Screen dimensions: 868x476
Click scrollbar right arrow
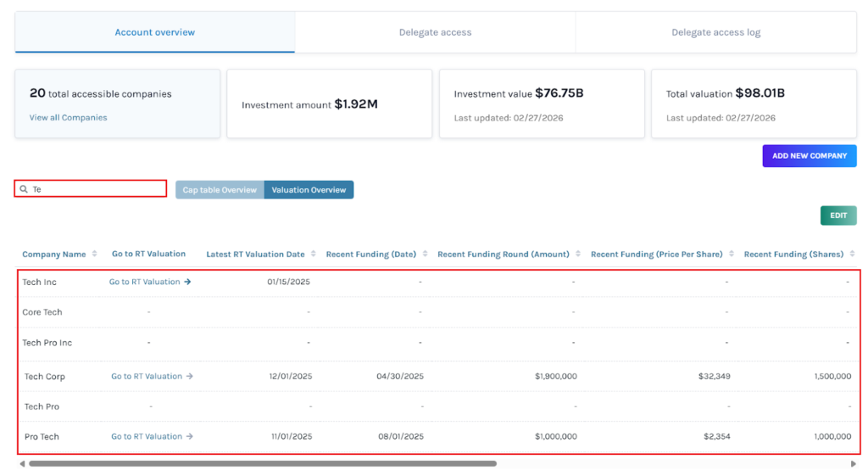[853, 464]
